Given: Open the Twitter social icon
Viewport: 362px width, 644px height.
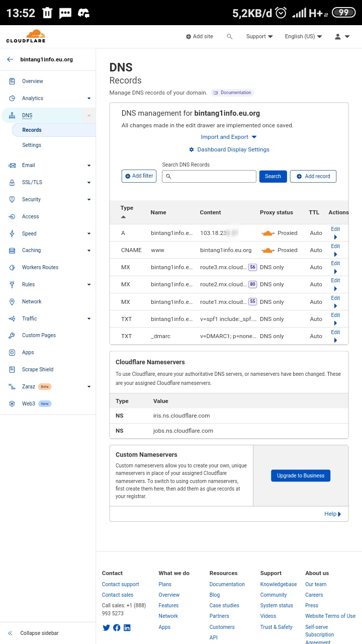Looking at the screenshot, I should [106, 627].
